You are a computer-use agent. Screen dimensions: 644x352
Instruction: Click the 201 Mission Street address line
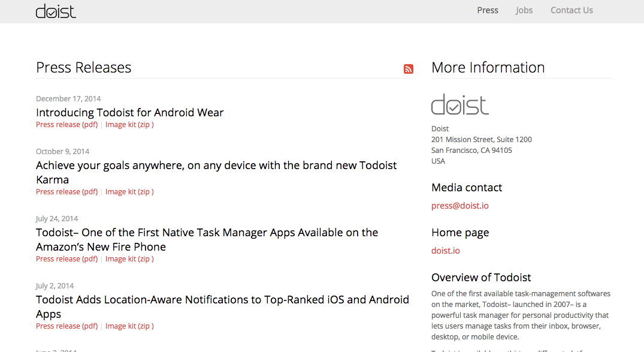pyautogui.click(x=482, y=139)
